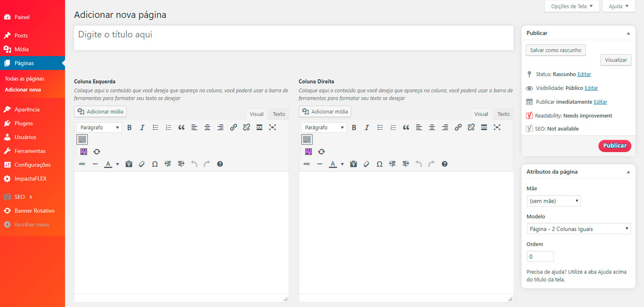
Task: Toggle italic in Coluna Esquerda editor
Action: [x=142, y=127]
